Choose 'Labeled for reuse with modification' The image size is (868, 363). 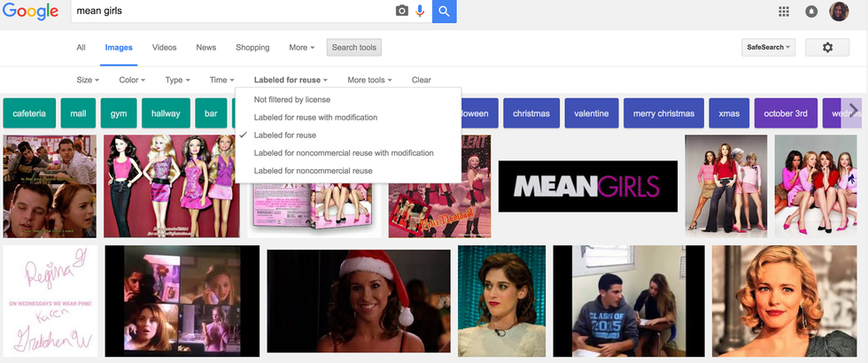point(315,118)
